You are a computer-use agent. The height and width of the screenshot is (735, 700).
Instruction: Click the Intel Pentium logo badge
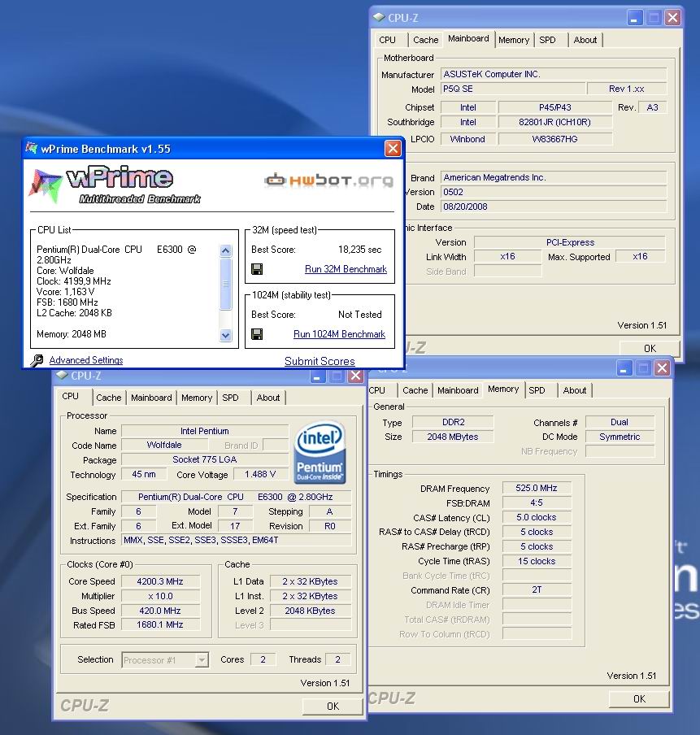pyautogui.click(x=320, y=452)
